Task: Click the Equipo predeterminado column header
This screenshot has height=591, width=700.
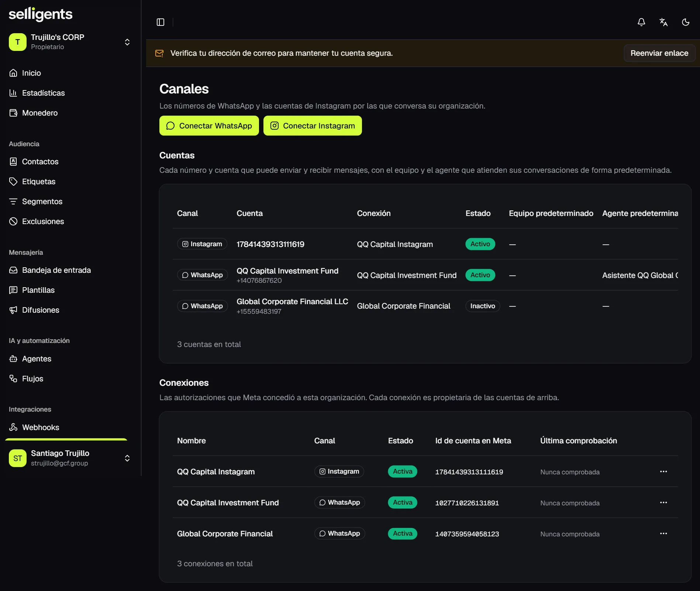Action: click(551, 213)
